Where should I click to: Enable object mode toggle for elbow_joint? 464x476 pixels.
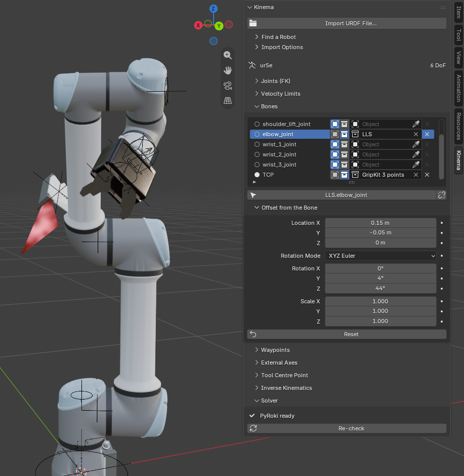335,134
